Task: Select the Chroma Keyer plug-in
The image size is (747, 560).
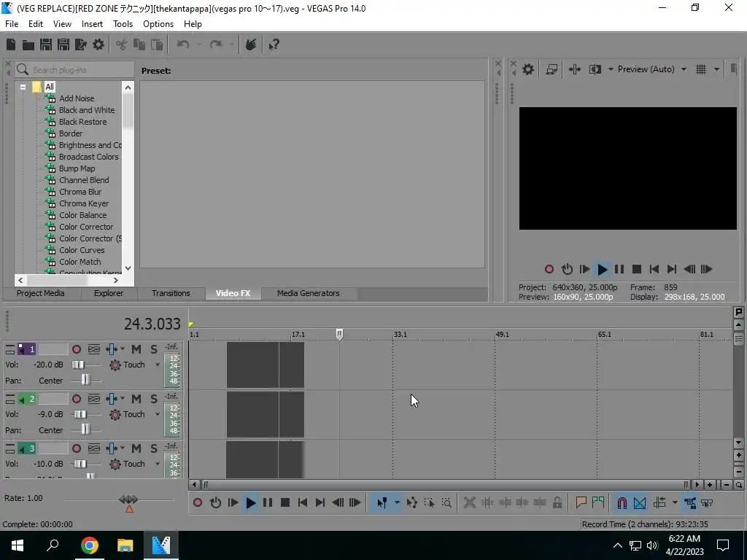Action: coord(83,203)
